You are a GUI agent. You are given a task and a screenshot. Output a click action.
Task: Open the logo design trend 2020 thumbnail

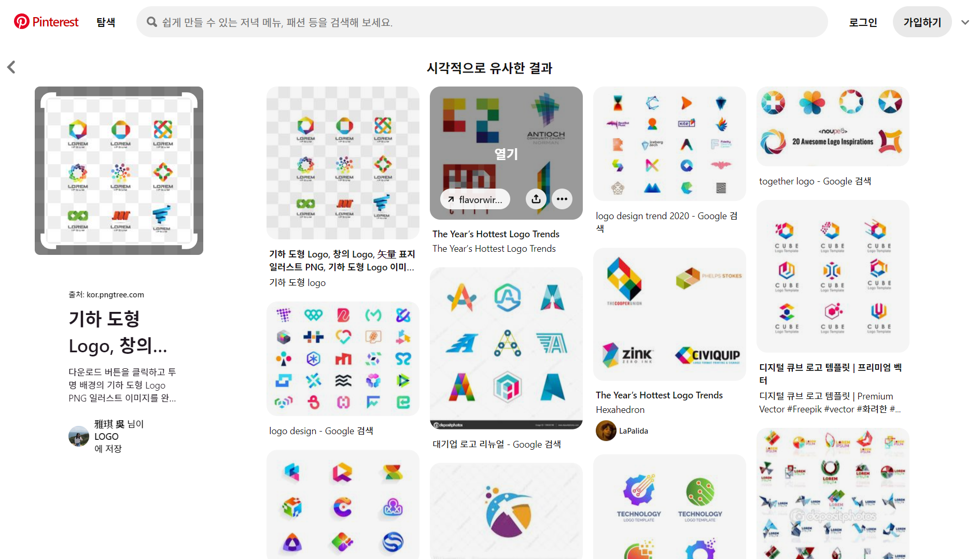click(669, 144)
